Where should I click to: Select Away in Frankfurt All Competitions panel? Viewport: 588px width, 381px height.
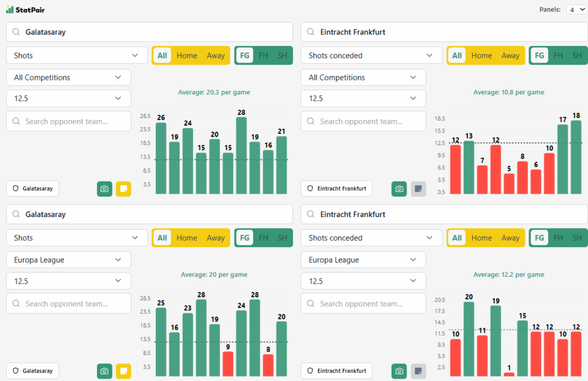pyautogui.click(x=510, y=56)
